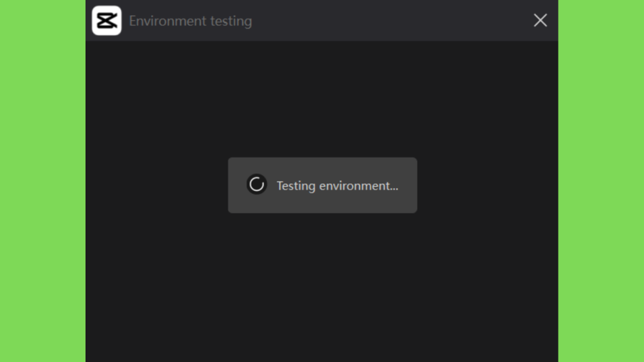Click the "Environment testing" window title
This screenshot has height=362, width=644.
(191, 21)
